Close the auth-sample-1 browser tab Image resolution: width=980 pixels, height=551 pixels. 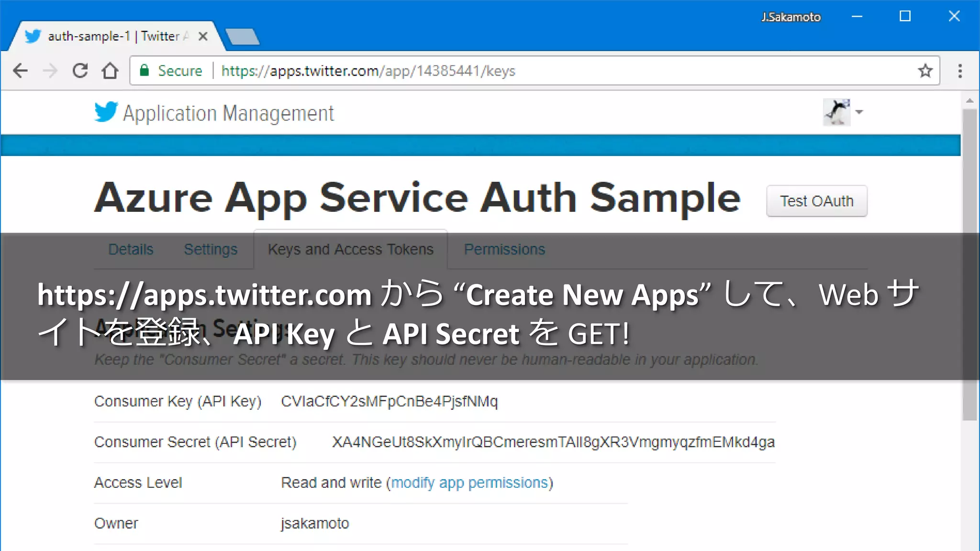[x=203, y=36]
